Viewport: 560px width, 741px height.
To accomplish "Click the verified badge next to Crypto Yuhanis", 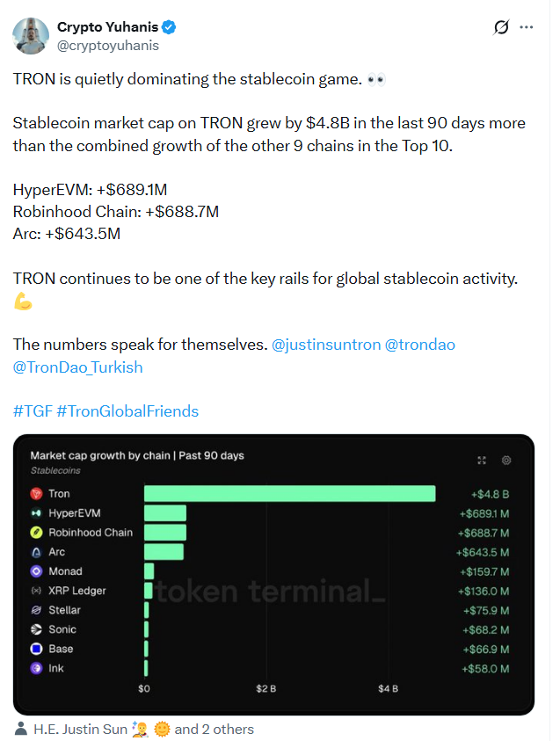I will pyautogui.click(x=169, y=27).
